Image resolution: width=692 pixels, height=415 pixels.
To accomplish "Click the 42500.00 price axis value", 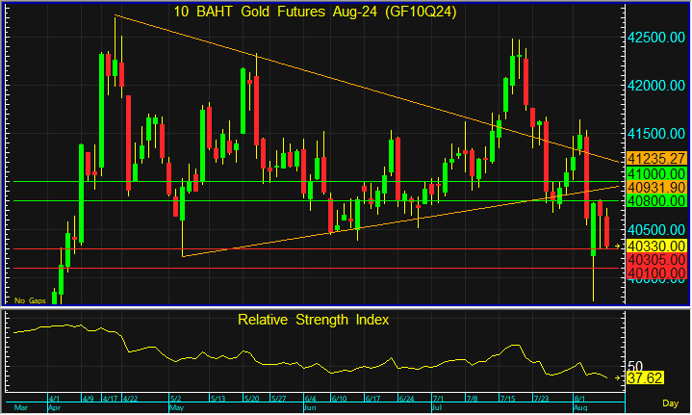I will pyautogui.click(x=656, y=37).
